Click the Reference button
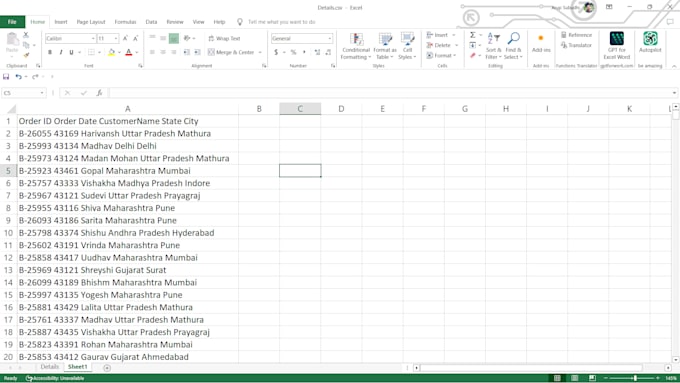 (576, 35)
